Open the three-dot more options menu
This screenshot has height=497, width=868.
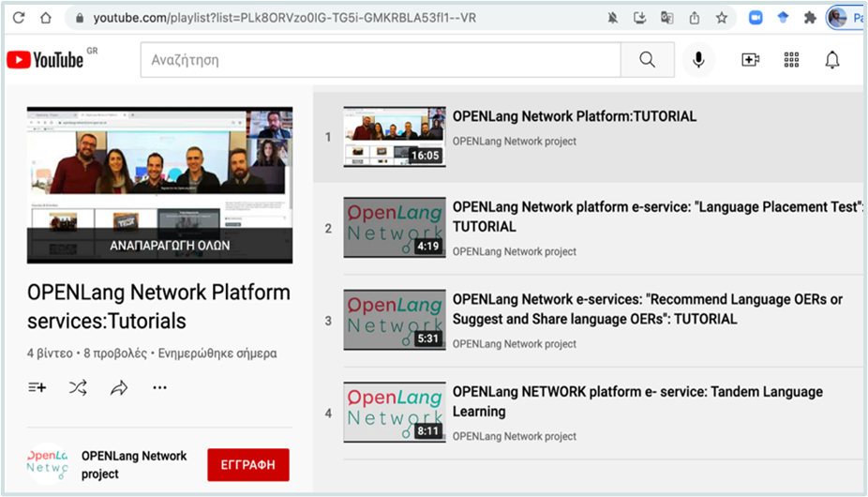click(160, 387)
